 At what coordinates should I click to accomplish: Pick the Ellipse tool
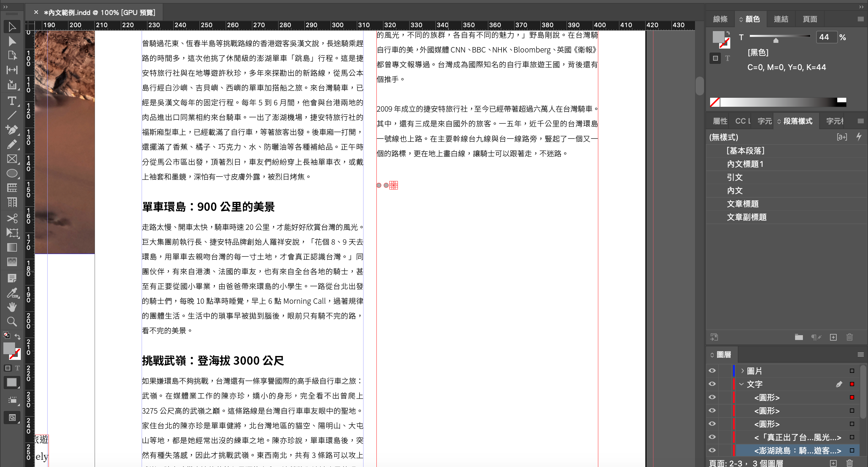12,173
